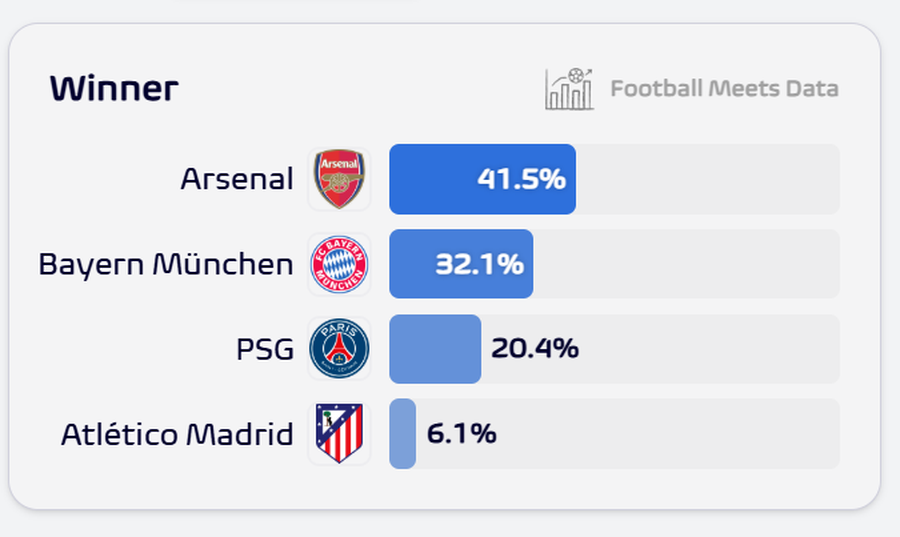Click the Bayern München 32.1% blue bar
The width and height of the screenshot is (900, 537).
(410, 264)
